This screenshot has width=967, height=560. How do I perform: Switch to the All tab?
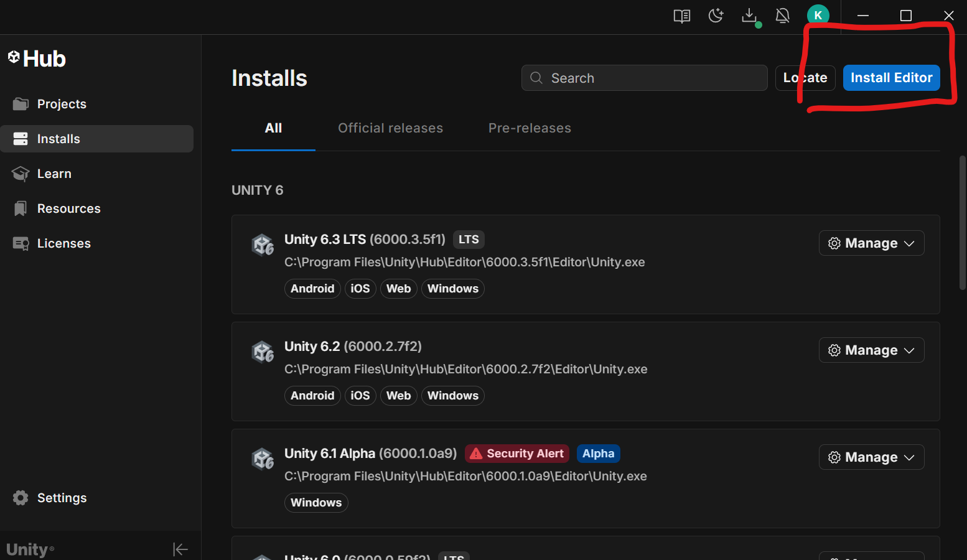[x=273, y=128]
